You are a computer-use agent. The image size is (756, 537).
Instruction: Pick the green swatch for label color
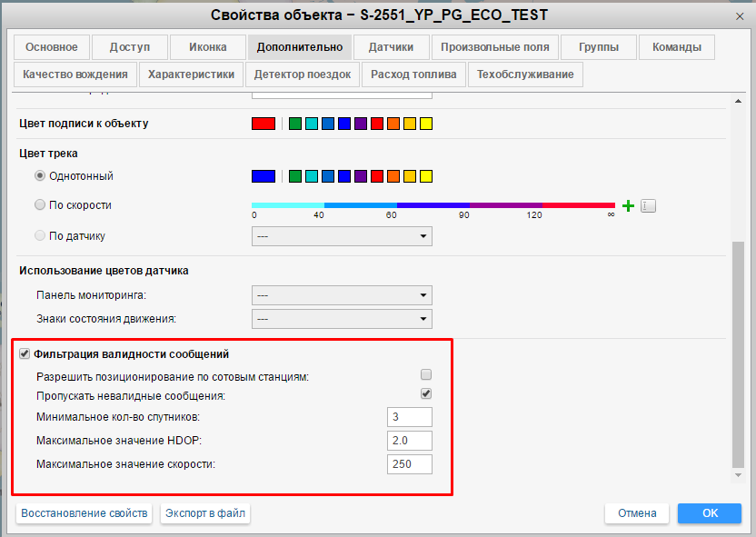295,124
